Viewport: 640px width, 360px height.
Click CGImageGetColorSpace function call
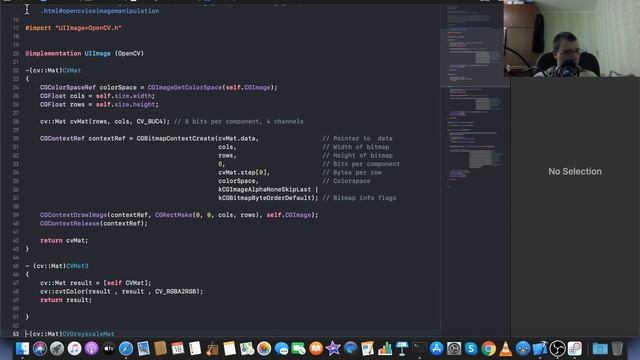point(185,87)
